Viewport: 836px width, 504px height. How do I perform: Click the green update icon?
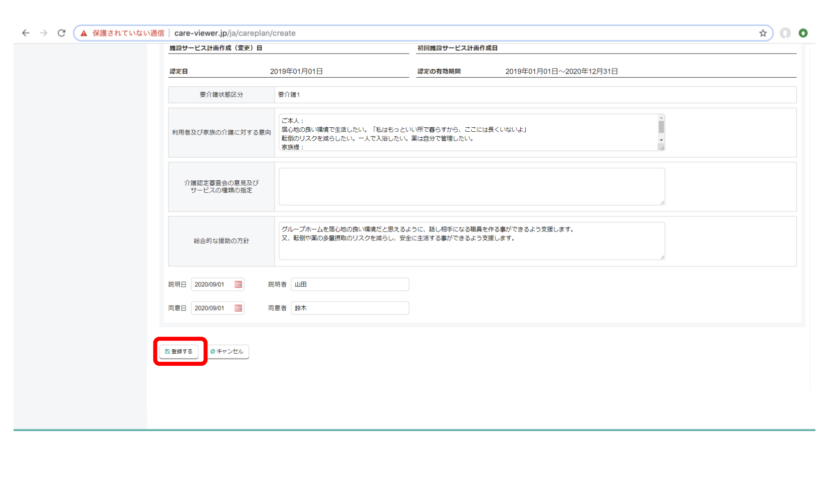pyautogui.click(x=803, y=33)
